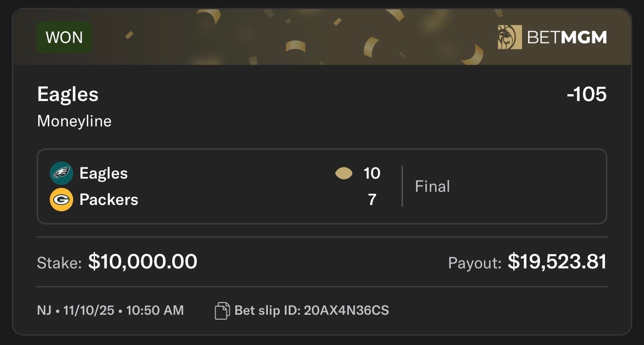Click the Eagles team name in scoreboard
Viewport: 644px width, 345px height.
coord(103,173)
